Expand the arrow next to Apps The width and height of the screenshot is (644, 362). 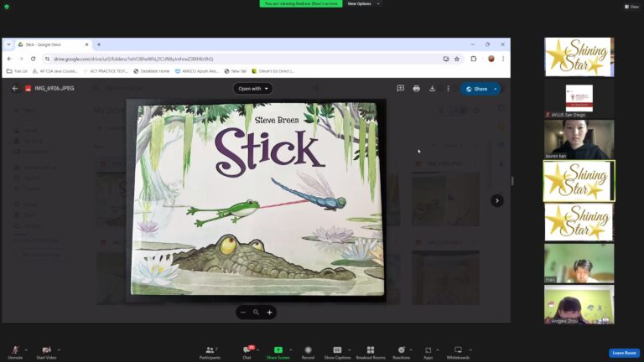coord(438,350)
